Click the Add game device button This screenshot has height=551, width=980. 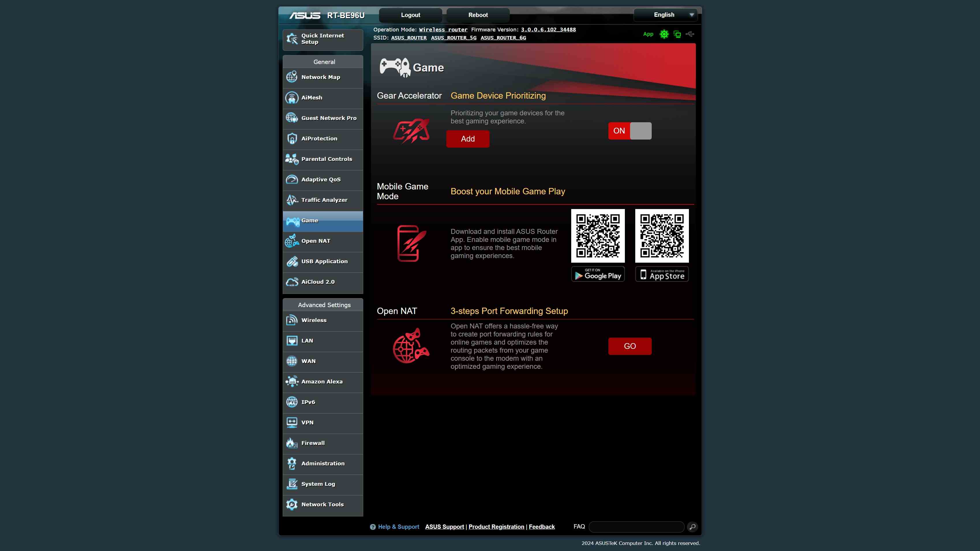coord(468,139)
